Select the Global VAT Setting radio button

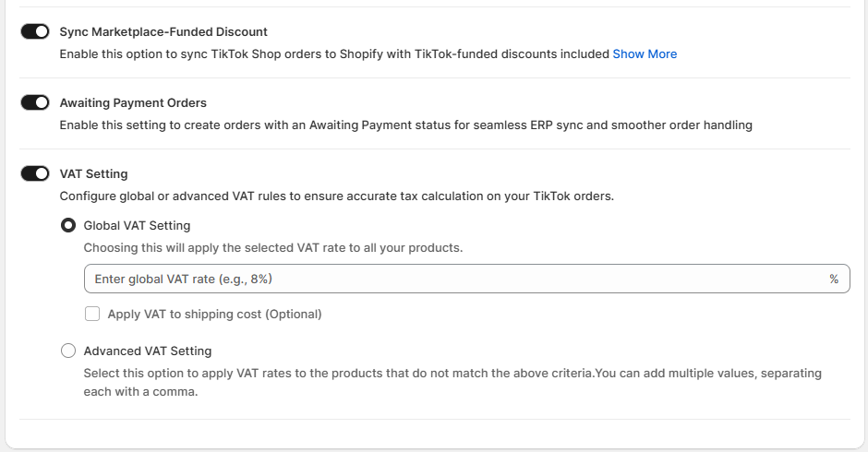(68, 225)
